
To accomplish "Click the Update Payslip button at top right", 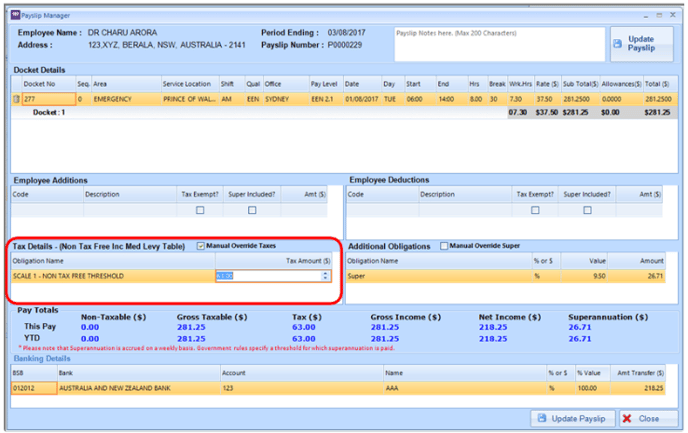I will pos(641,44).
